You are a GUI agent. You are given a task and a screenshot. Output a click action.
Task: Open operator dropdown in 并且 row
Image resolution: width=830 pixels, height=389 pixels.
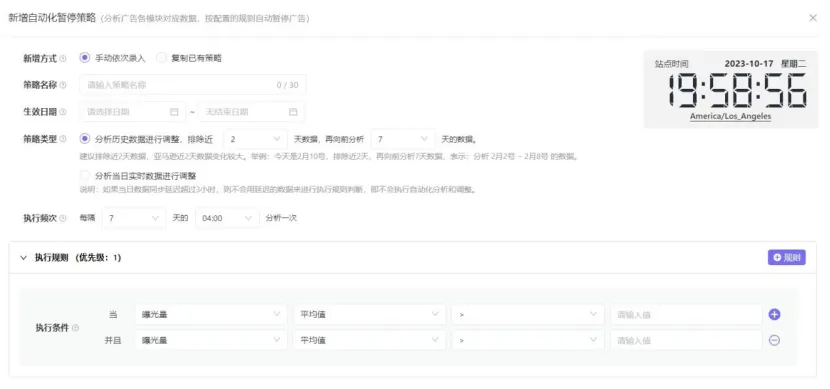point(528,340)
